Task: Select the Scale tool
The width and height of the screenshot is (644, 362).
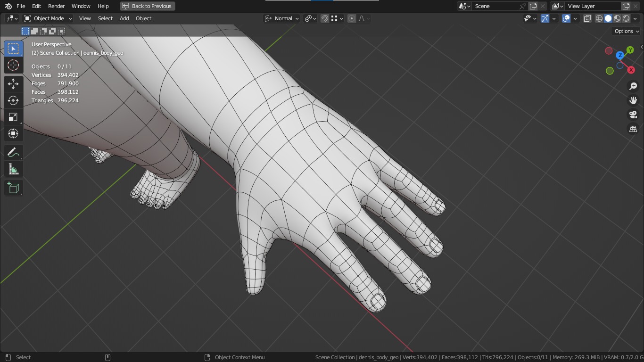Action: 13,117
